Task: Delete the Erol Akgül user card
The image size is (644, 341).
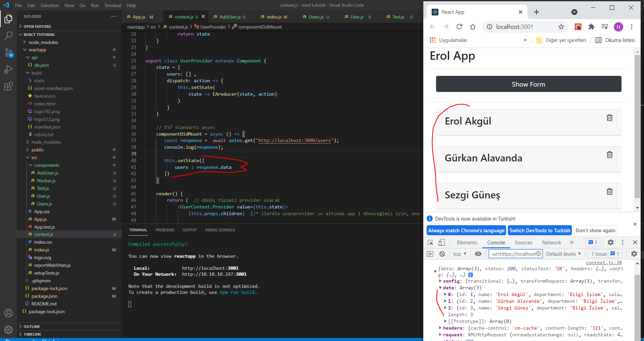Action: [x=609, y=118]
